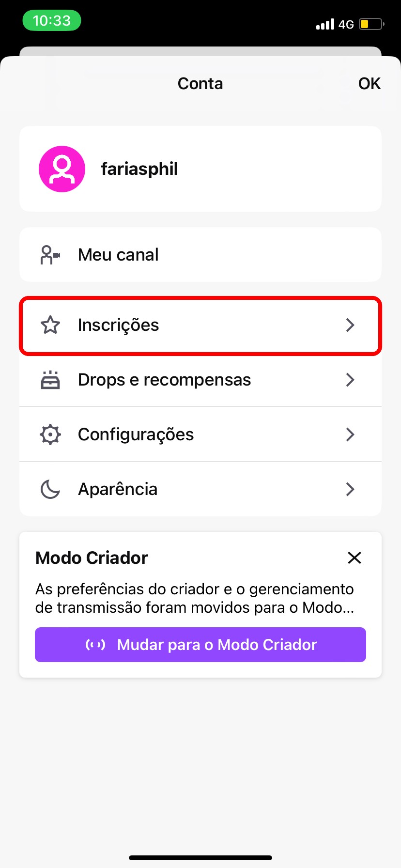
Task: Tap the Modo Criador description text
Action: [x=195, y=598]
